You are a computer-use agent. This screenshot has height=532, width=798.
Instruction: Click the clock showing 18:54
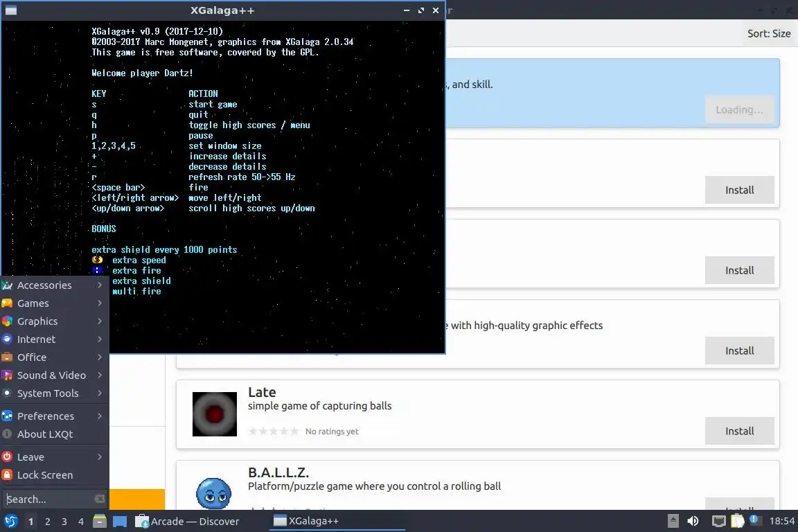pyautogui.click(x=781, y=521)
